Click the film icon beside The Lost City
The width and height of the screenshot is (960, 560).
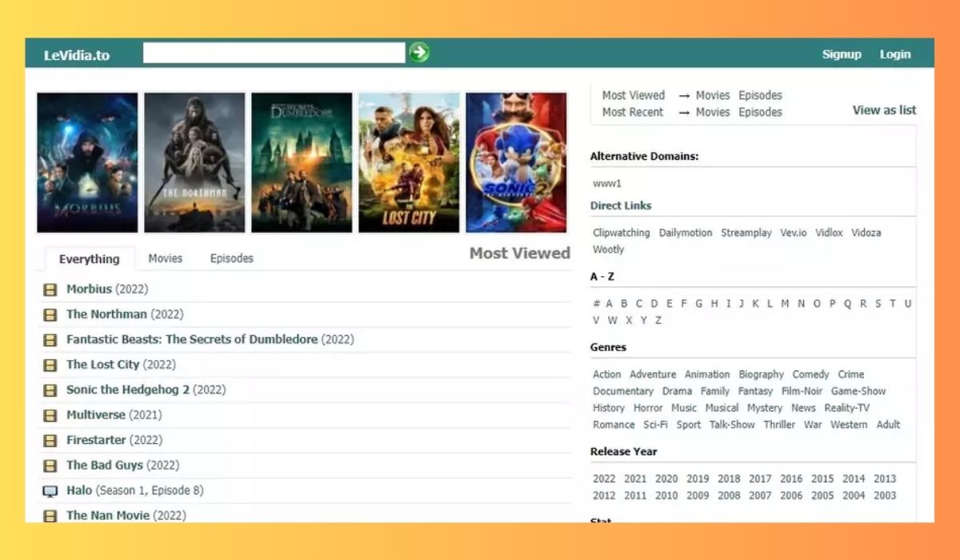tap(50, 366)
